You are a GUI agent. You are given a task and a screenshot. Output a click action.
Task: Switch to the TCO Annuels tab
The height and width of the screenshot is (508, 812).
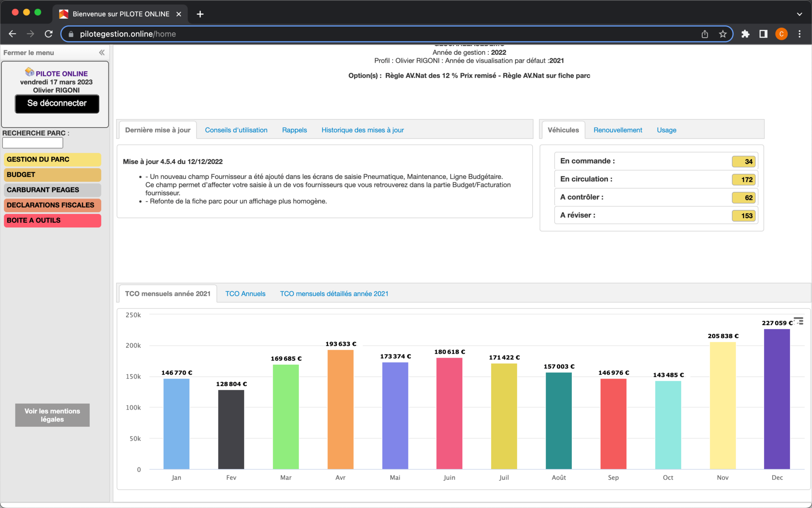[x=245, y=294]
